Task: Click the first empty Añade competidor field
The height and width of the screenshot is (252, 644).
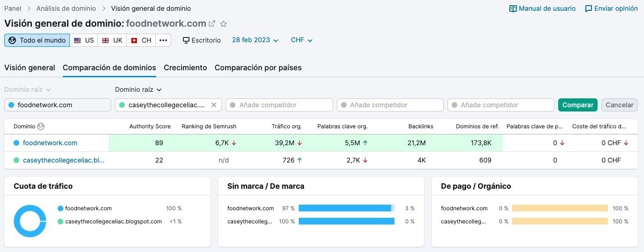Action: (279, 105)
